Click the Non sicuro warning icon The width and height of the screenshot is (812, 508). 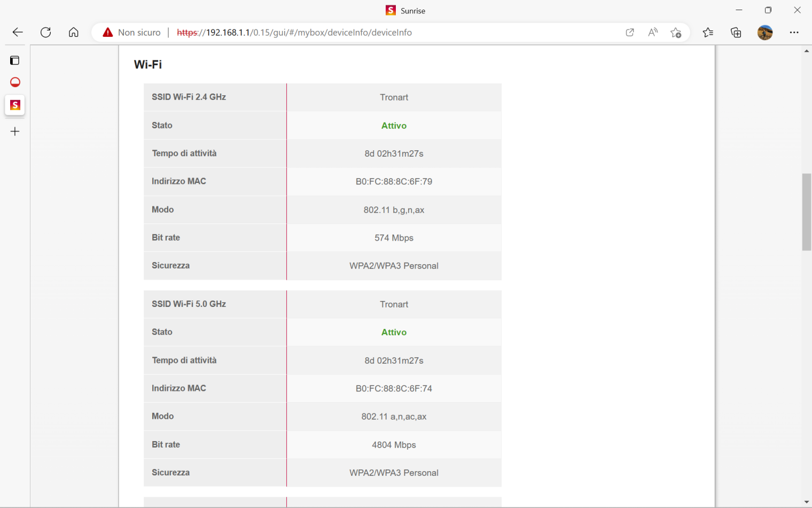coord(108,33)
